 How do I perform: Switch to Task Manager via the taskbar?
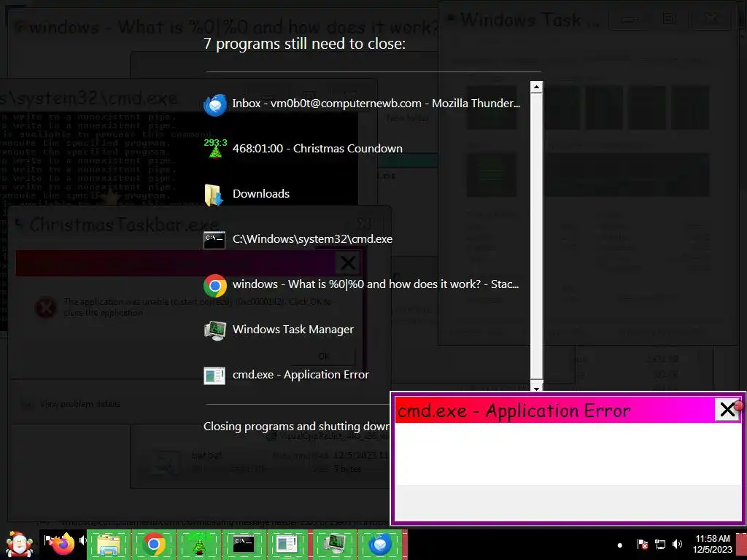334,544
